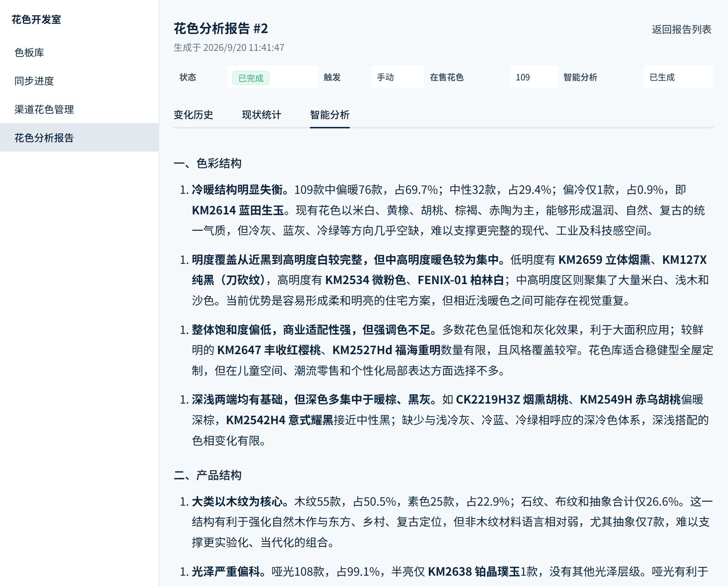
Task: Click bold text KM2614 蓝田生玉
Action: tap(238, 210)
